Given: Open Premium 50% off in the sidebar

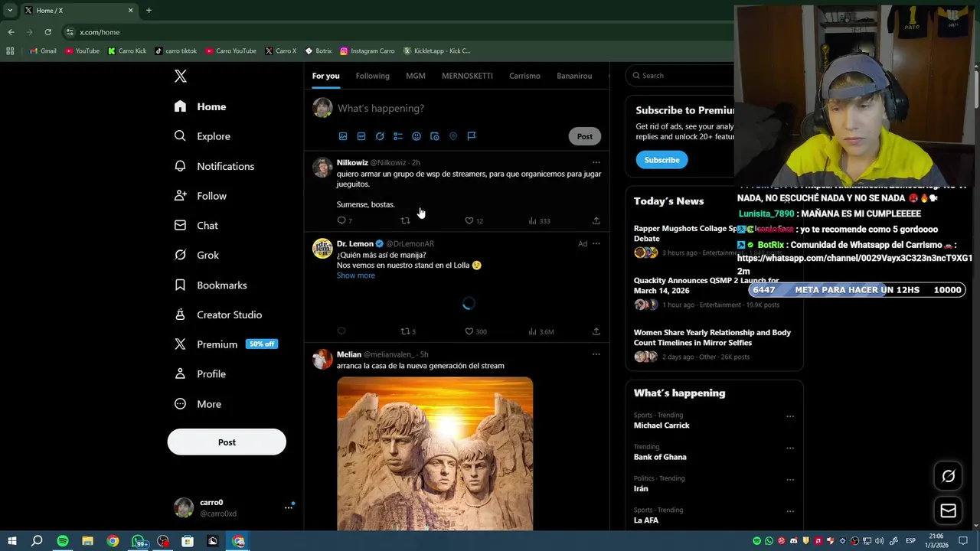Looking at the screenshot, I should (x=226, y=344).
